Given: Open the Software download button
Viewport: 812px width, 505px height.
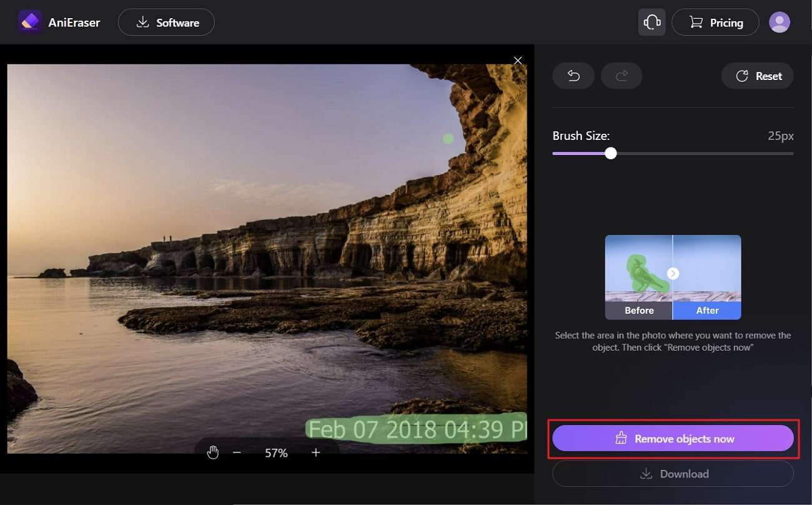Looking at the screenshot, I should 166,22.
